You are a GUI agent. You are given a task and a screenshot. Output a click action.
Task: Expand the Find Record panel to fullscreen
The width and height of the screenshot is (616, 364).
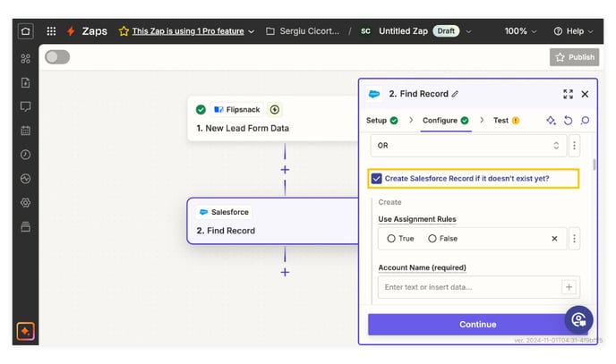(568, 94)
